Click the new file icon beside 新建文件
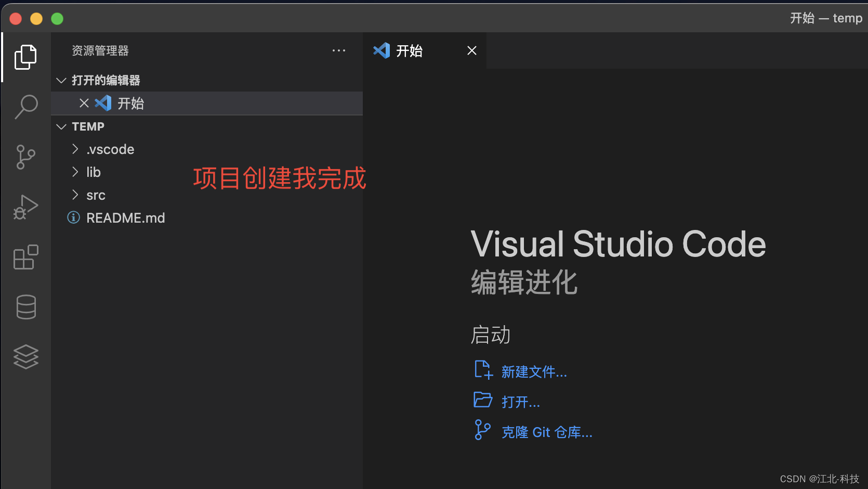This screenshot has width=868, height=489. point(483,370)
